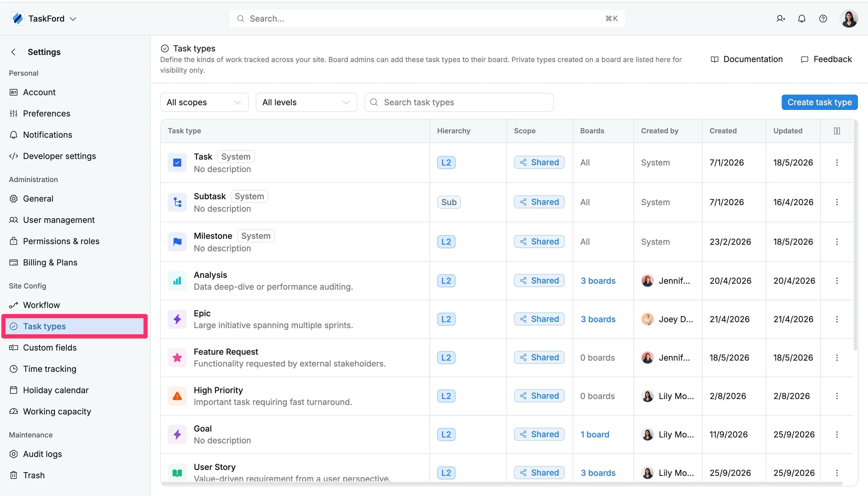
Task: Click the Epic lightning bolt icon
Action: (x=177, y=319)
